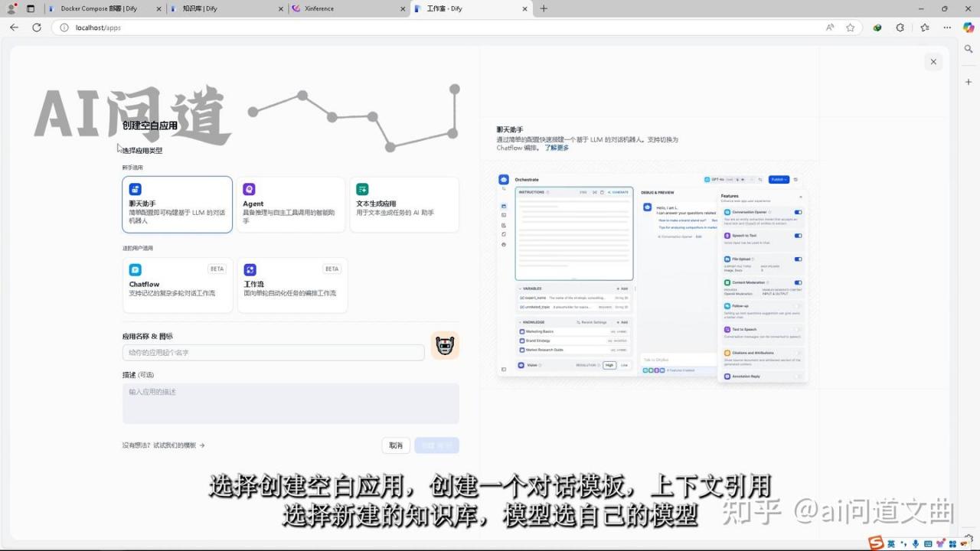Start IME voice input microphone

(916, 544)
